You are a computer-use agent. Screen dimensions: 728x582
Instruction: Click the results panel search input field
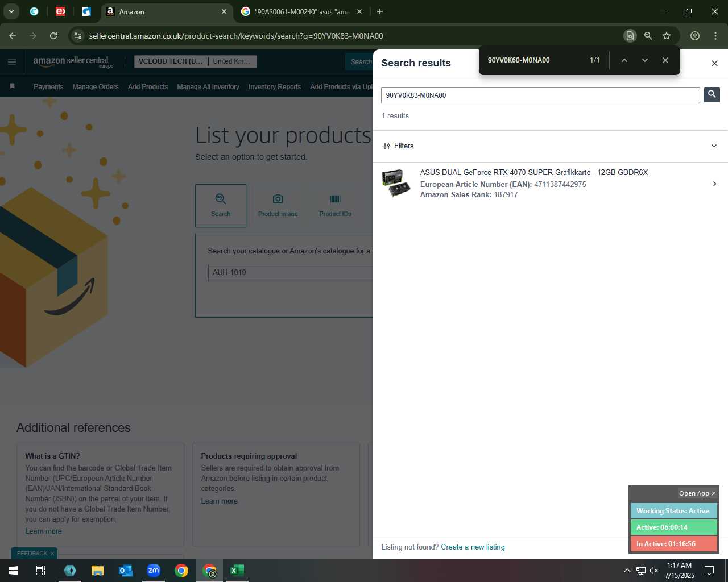pyautogui.click(x=540, y=95)
